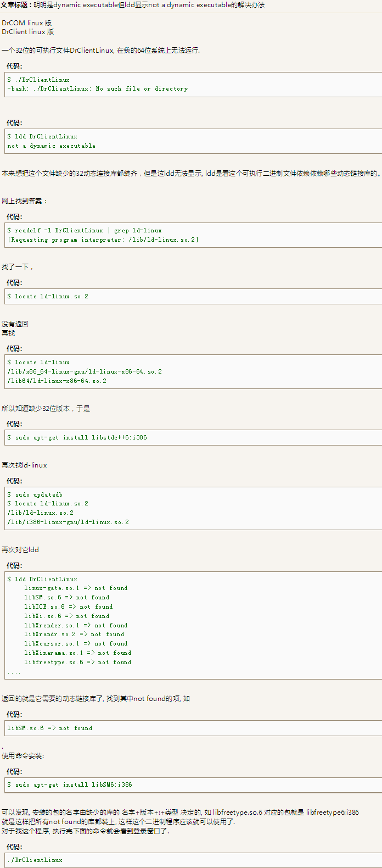Click the article title text about ldd
Image resolution: width=382 pixels, height=868 pixels.
click(149, 5)
